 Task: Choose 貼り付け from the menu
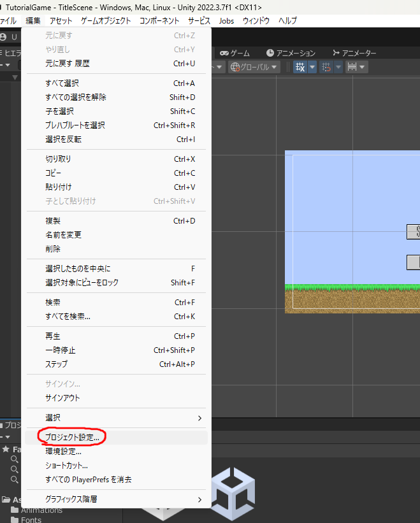[x=116, y=187]
